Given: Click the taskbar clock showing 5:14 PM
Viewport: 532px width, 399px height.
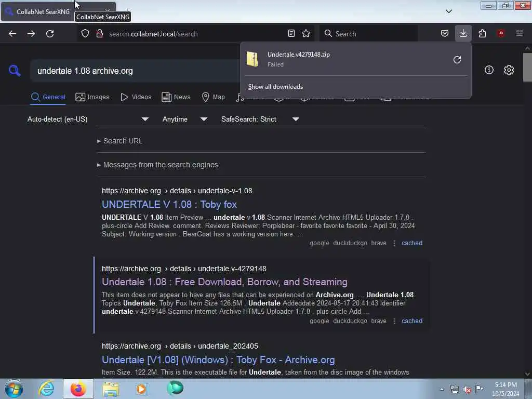Looking at the screenshot, I should point(506,389).
